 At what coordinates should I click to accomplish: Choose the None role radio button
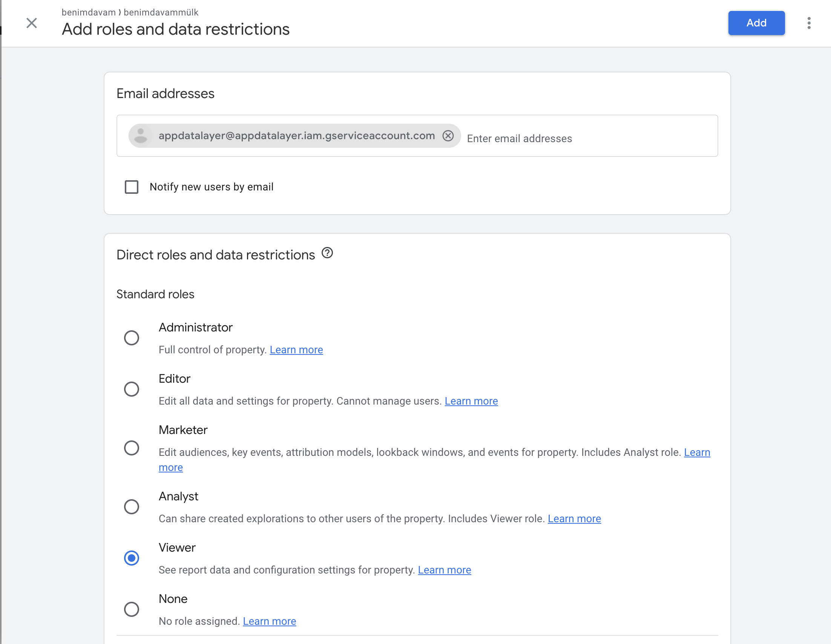[x=132, y=609]
